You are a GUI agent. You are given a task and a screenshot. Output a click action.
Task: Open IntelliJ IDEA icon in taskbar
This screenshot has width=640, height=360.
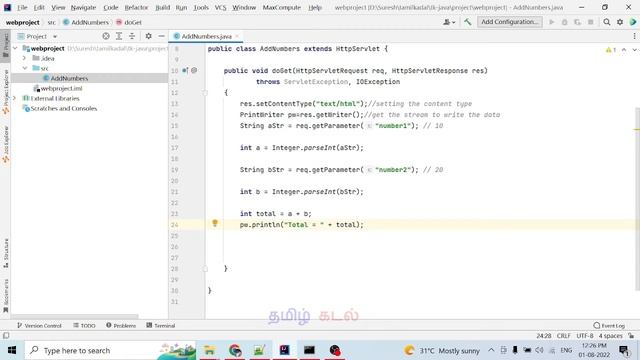284,350
